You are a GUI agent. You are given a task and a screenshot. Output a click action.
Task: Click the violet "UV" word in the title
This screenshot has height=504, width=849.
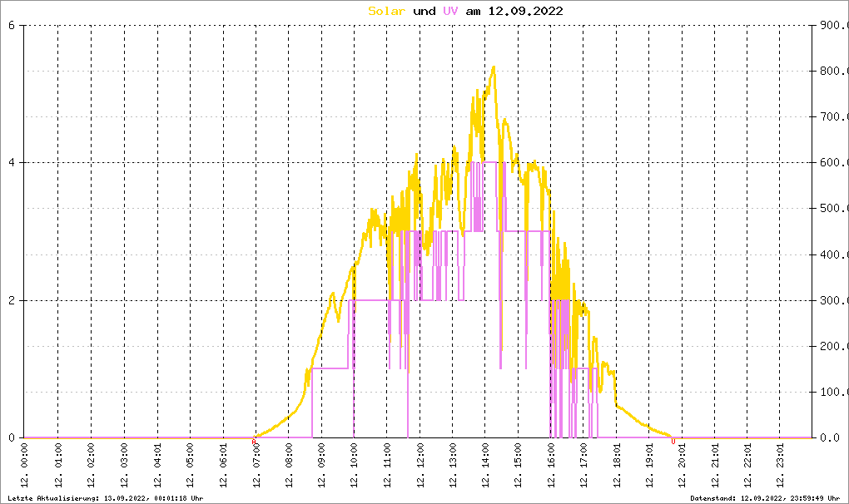coord(449,11)
